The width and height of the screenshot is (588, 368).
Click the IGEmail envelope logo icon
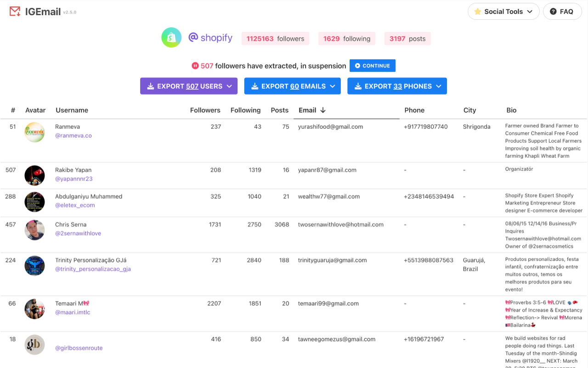point(15,11)
